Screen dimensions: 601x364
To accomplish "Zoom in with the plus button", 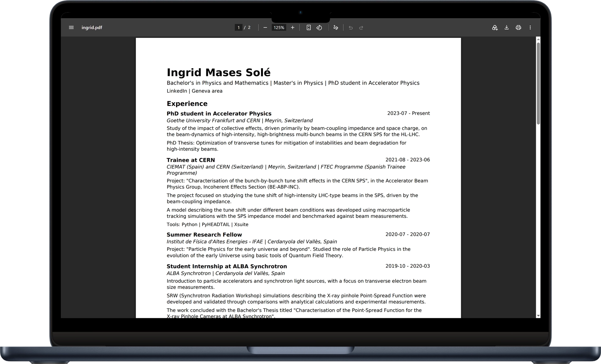I will (x=292, y=28).
